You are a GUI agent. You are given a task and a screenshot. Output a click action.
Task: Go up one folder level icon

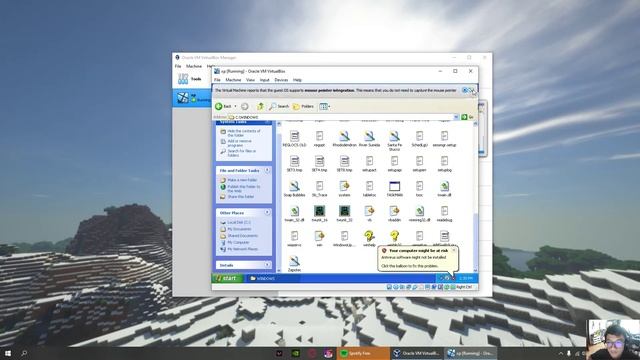260,107
